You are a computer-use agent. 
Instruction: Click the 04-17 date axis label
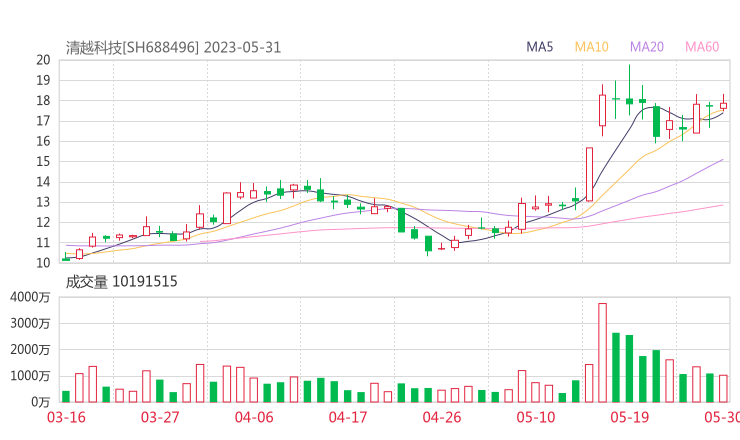tap(348, 417)
